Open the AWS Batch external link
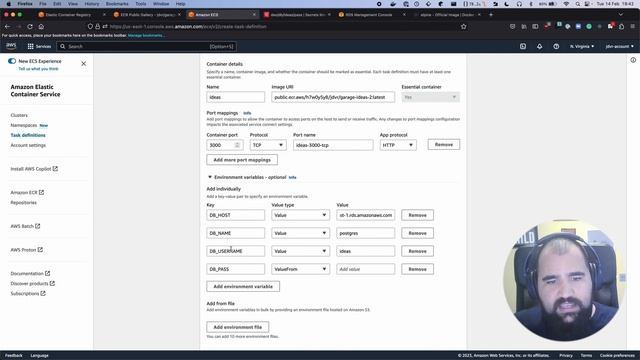 (x=25, y=226)
